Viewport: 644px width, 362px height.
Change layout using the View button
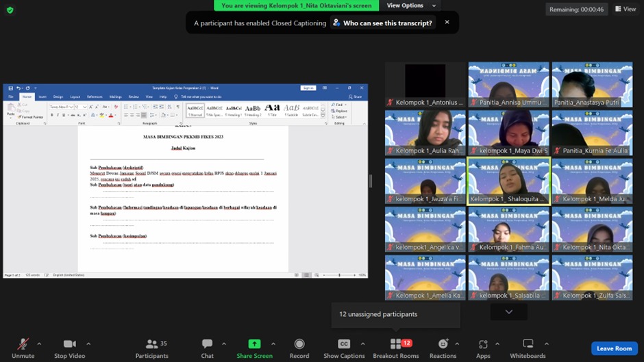point(625,9)
